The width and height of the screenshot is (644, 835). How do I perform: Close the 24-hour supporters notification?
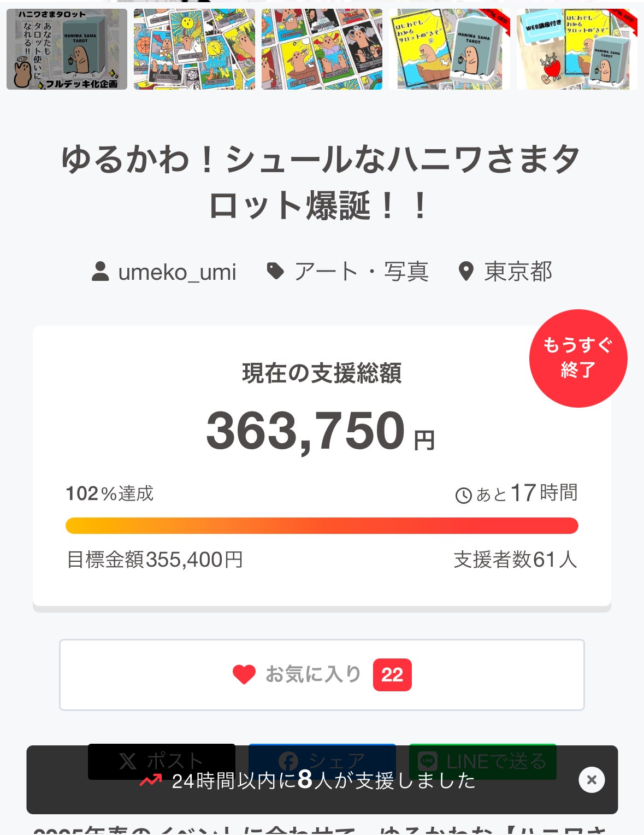(592, 780)
